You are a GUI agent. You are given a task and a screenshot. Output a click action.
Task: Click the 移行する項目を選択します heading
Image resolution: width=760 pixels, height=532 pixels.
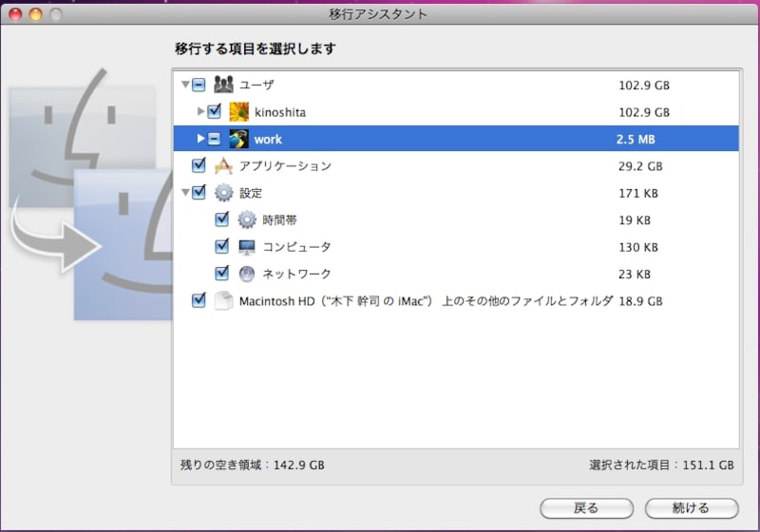(256, 48)
